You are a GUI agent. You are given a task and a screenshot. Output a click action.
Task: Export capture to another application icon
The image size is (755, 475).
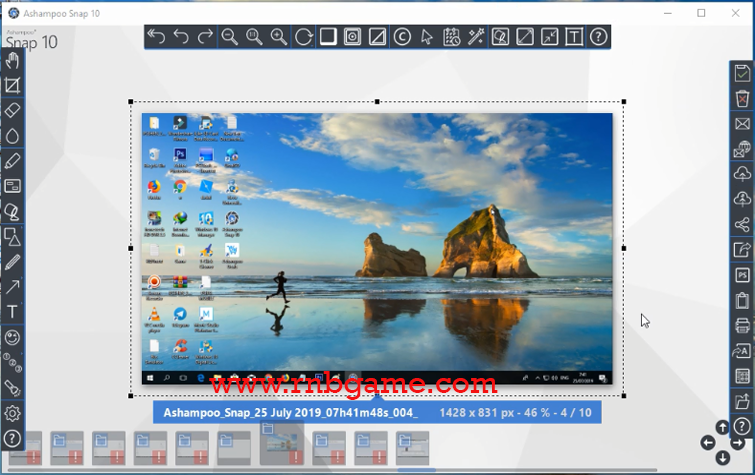click(x=742, y=250)
